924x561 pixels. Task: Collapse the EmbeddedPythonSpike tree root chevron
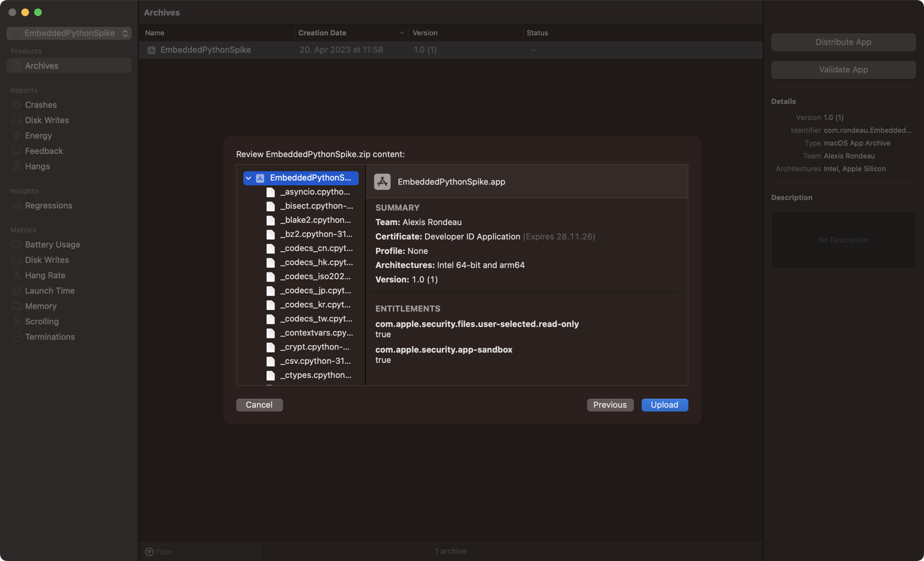pos(248,178)
